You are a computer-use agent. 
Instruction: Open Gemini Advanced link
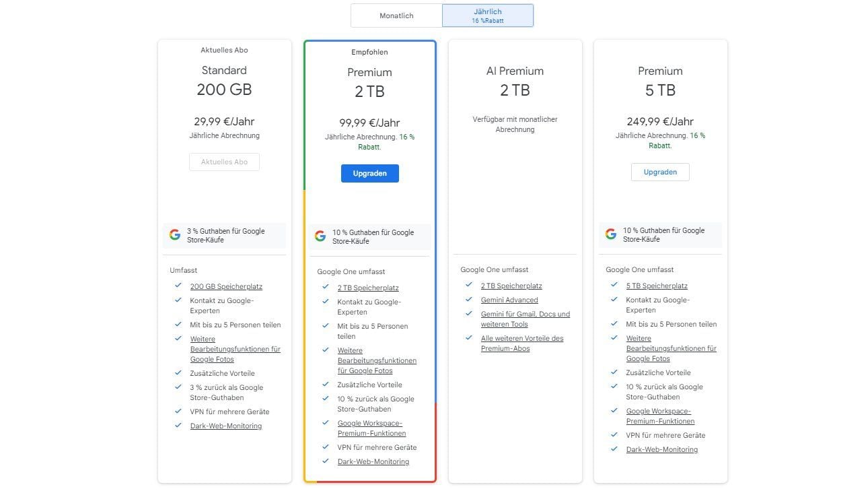(x=509, y=300)
